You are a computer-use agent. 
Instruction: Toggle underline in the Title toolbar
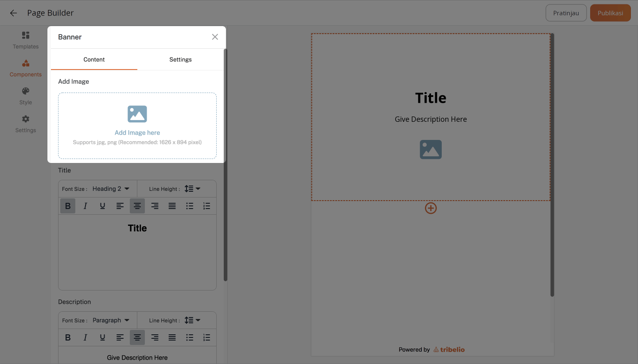[x=102, y=206]
